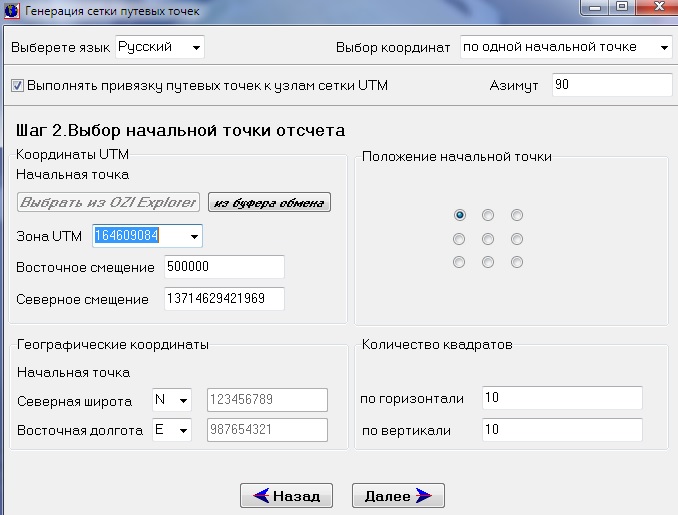This screenshot has height=515, width=678.
Task: Select top-right starting point position radio
Action: click(517, 215)
